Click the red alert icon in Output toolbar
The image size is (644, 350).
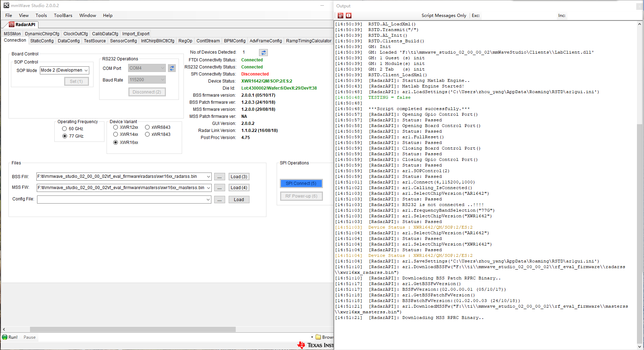(x=349, y=16)
